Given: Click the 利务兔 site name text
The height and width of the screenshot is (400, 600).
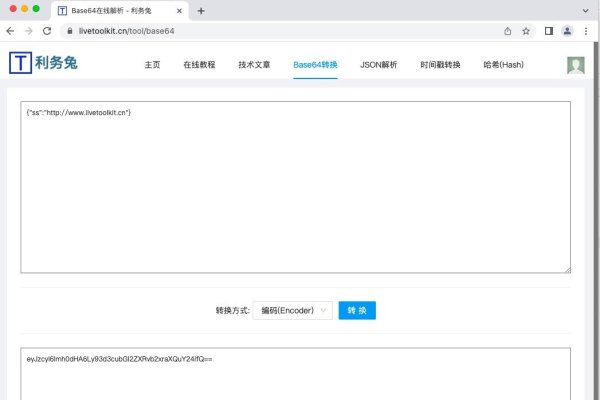Looking at the screenshot, I should 56,62.
